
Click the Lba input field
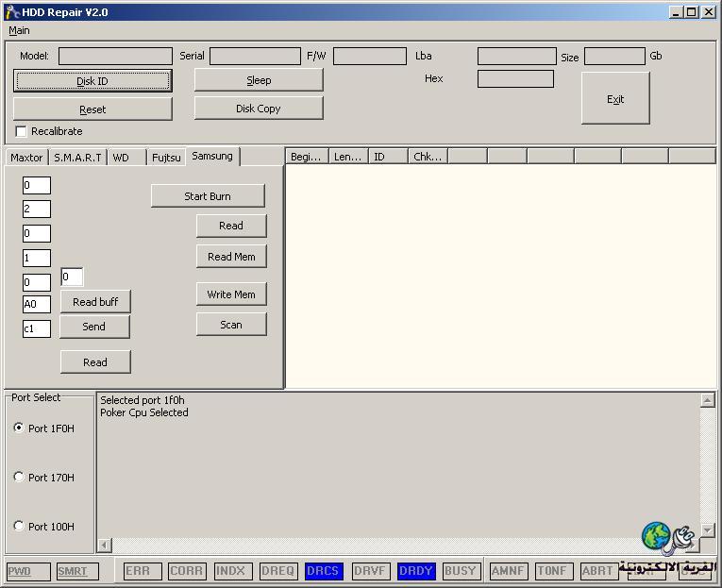click(516, 57)
